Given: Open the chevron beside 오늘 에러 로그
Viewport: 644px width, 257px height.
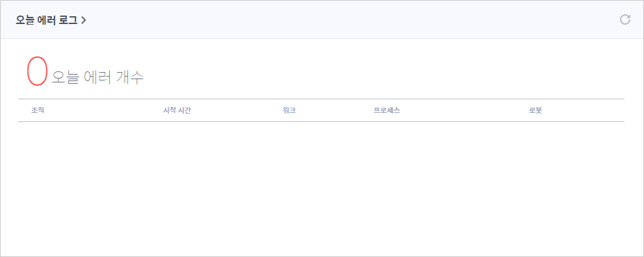Looking at the screenshot, I should (83, 20).
